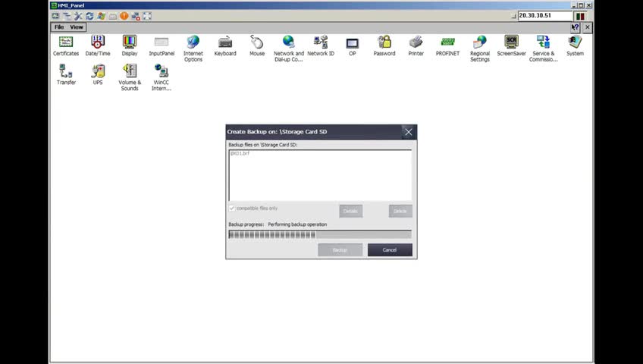Select the backup file in list

[x=240, y=153]
